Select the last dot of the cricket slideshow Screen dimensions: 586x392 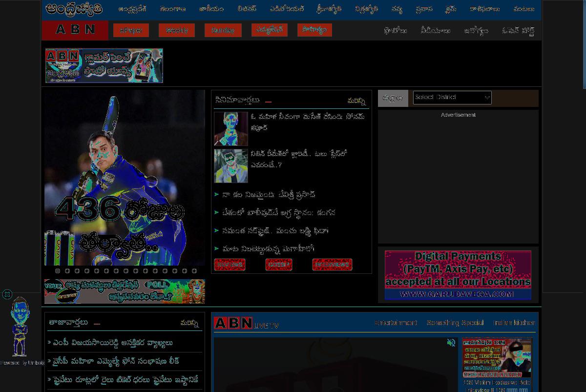[194, 271]
